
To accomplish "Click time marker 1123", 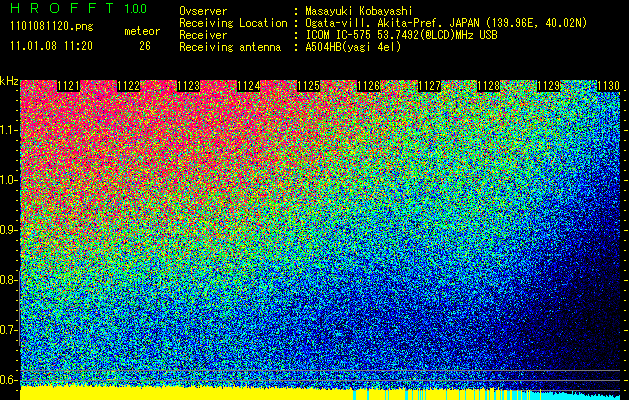I will tap(189, 86).
